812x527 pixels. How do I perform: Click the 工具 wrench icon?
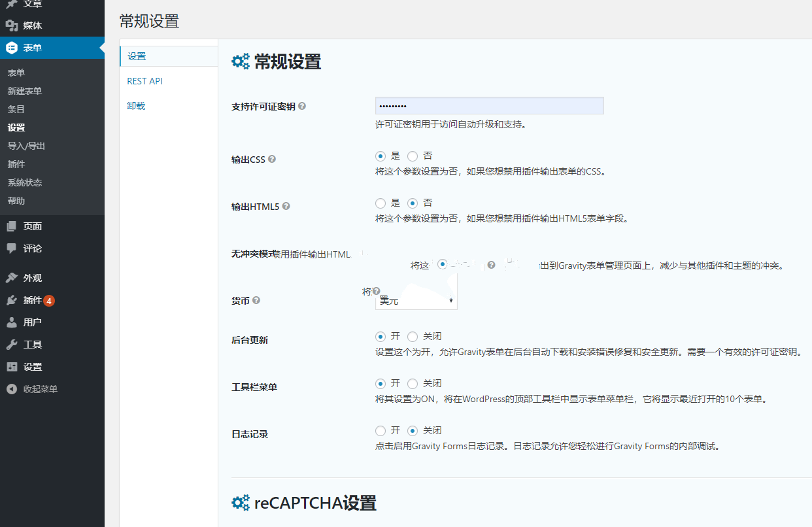(11, 345)
